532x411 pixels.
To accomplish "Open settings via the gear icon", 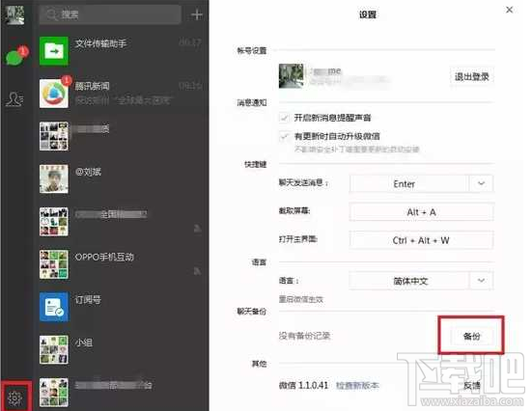I will tap(15, 397).
